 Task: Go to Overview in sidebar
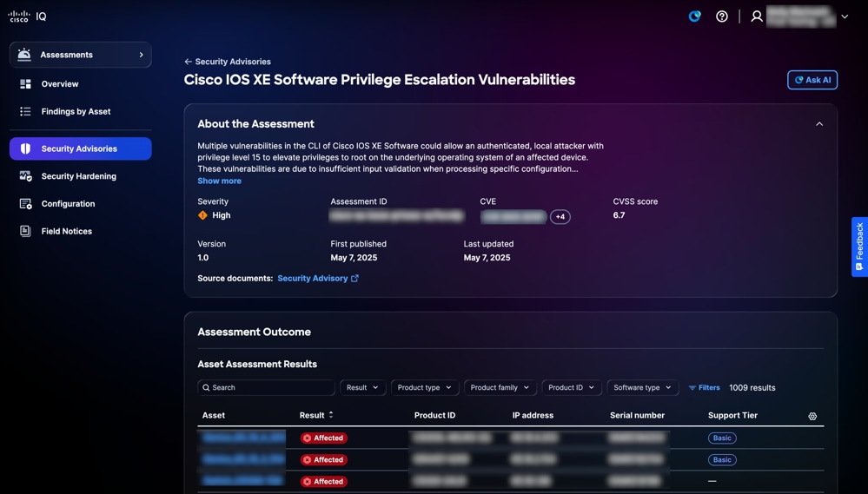(60, 84)
